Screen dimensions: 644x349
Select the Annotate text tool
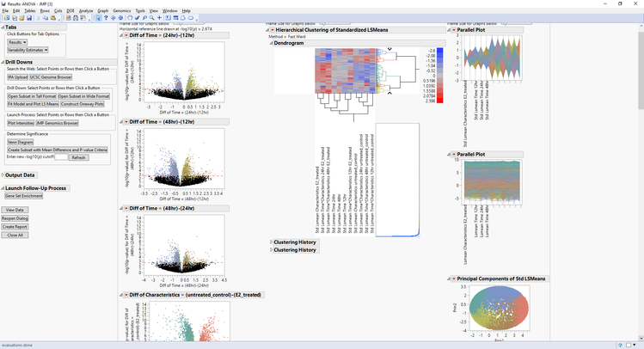pyautogui.click(x=168, y=18)
